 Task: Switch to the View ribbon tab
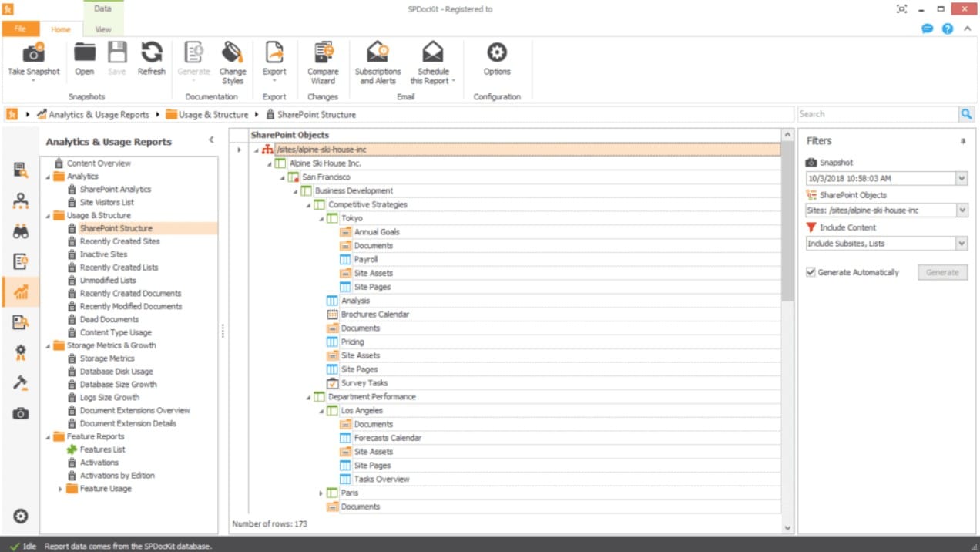click(102, 29)
